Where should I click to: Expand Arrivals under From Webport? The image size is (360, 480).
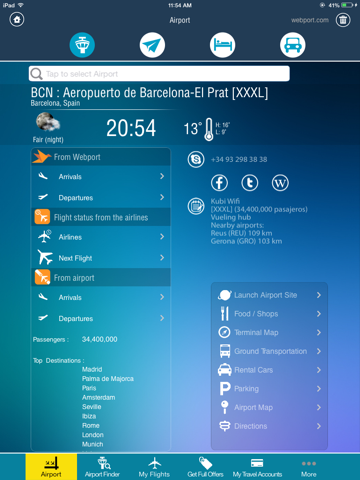101,176
